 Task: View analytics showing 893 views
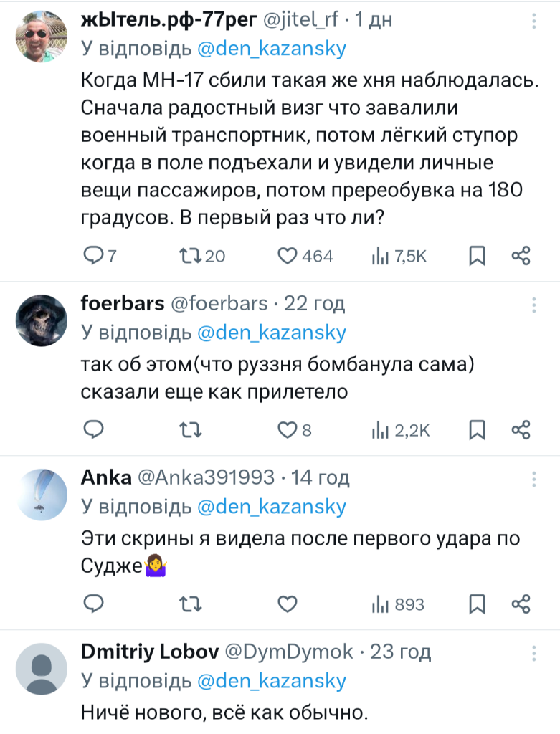point(380,604)
